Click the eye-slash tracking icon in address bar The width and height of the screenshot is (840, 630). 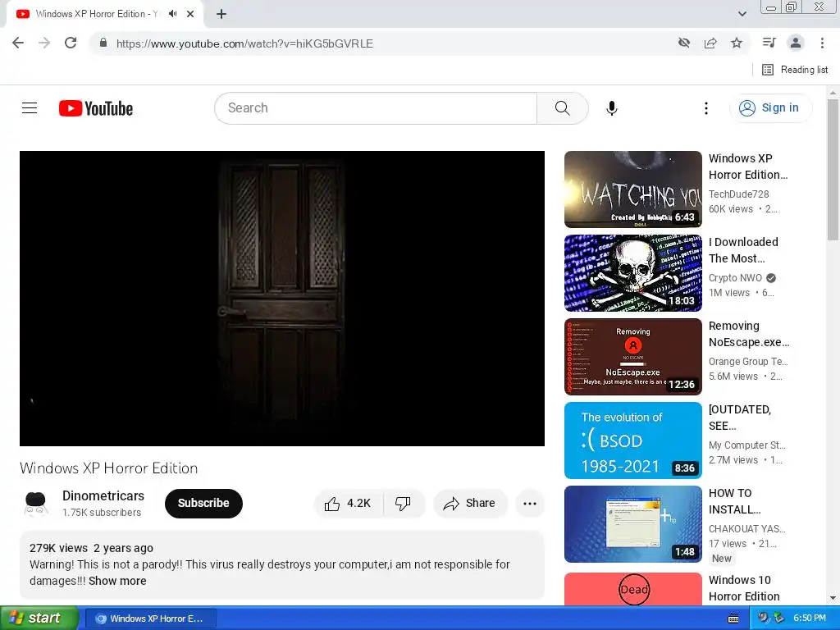coord(684,43)
